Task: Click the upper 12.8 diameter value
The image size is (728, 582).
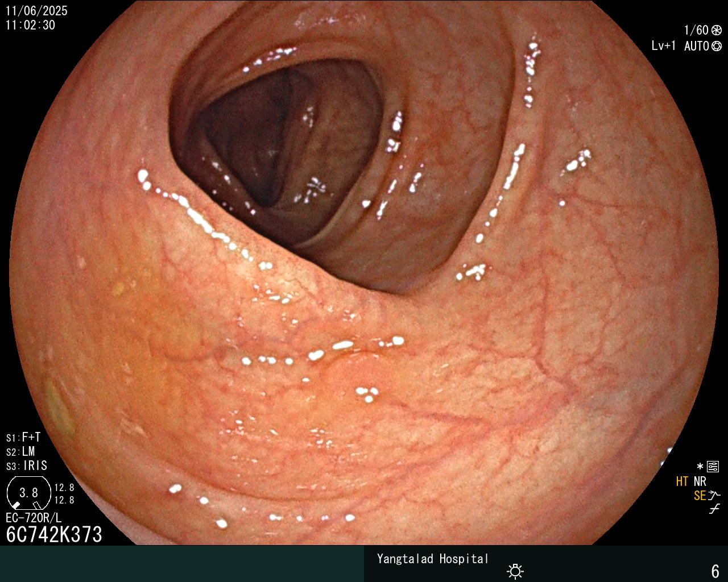Action: [x=64, y=488]
